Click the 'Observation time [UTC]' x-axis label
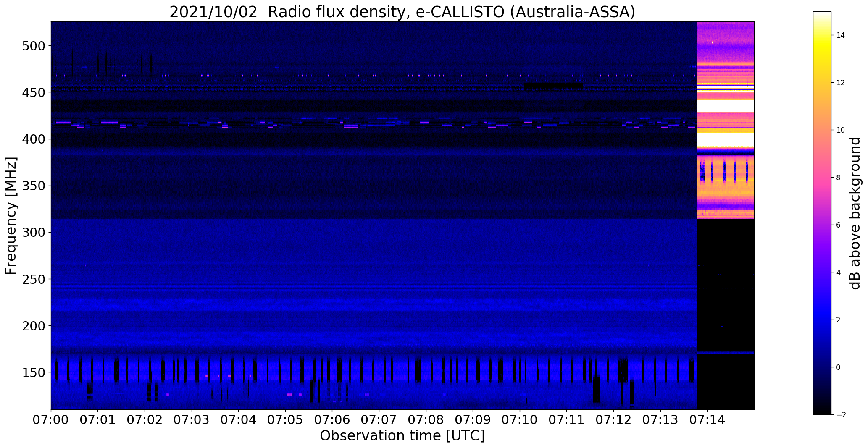 (x=402, y=436)
